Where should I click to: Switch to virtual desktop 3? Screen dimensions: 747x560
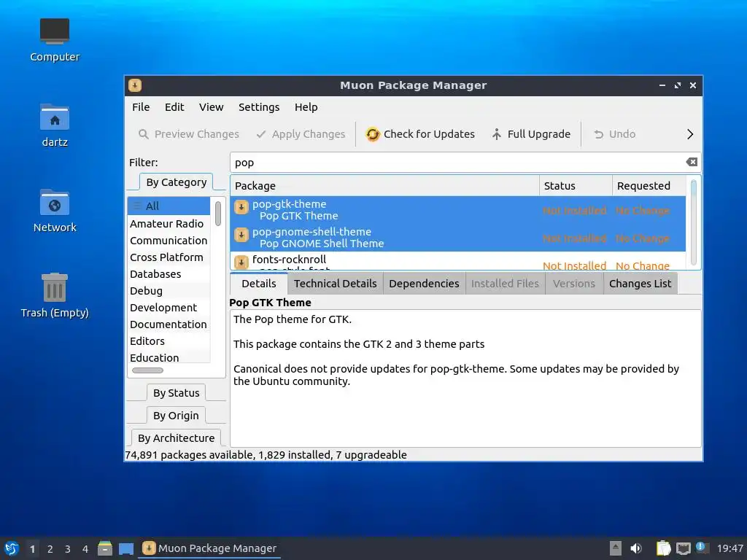pos(68,549)
